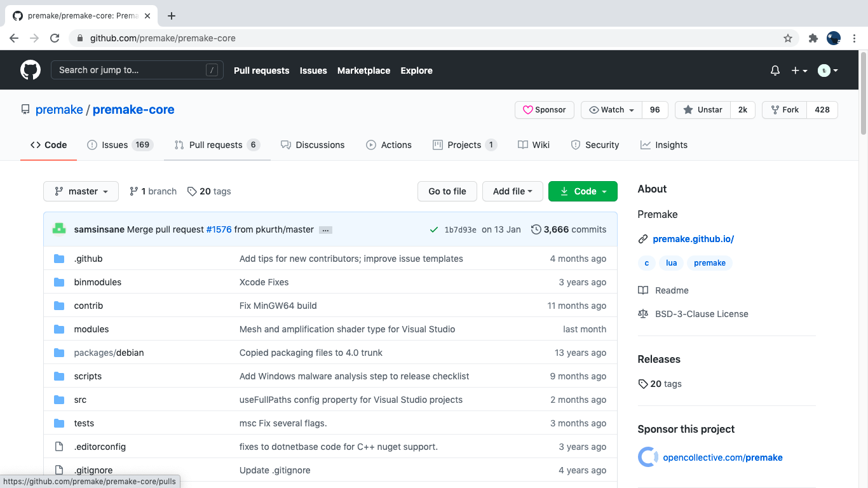This screenshot has height=488, width=868.
Task: Click the Fork button
Action: click(785, 110)
